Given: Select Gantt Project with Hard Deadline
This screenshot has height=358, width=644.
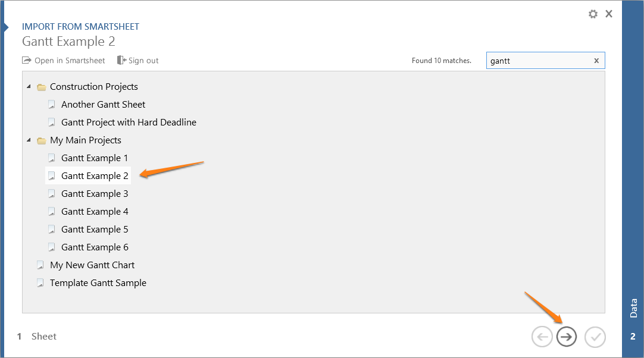Looking at the screenshot, I should (x=129, y=123).
